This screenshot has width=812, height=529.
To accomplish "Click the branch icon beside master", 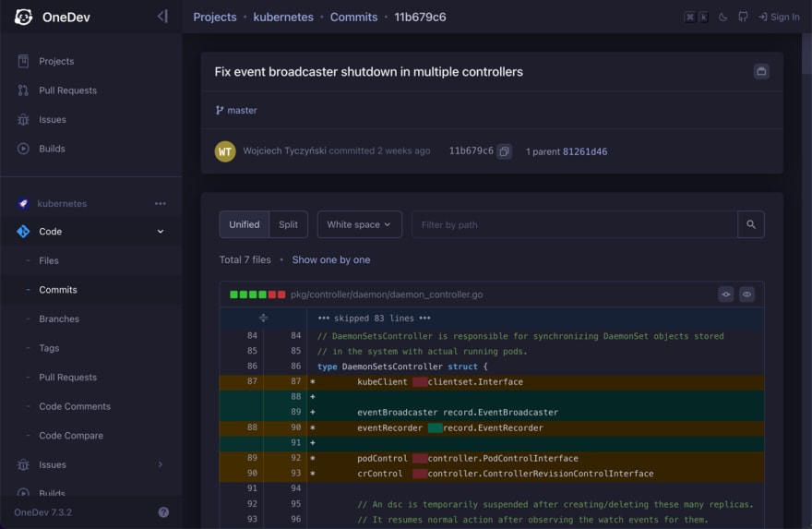I will click(x=220, y=111).
